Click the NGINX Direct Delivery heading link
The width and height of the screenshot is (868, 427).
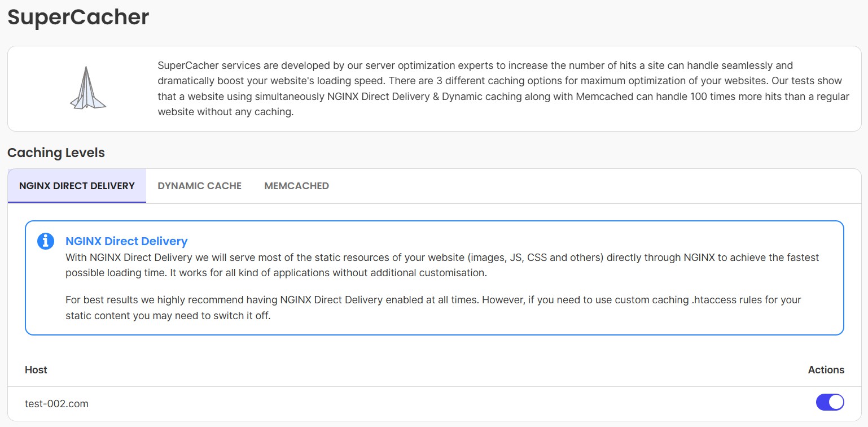point(126,241)
